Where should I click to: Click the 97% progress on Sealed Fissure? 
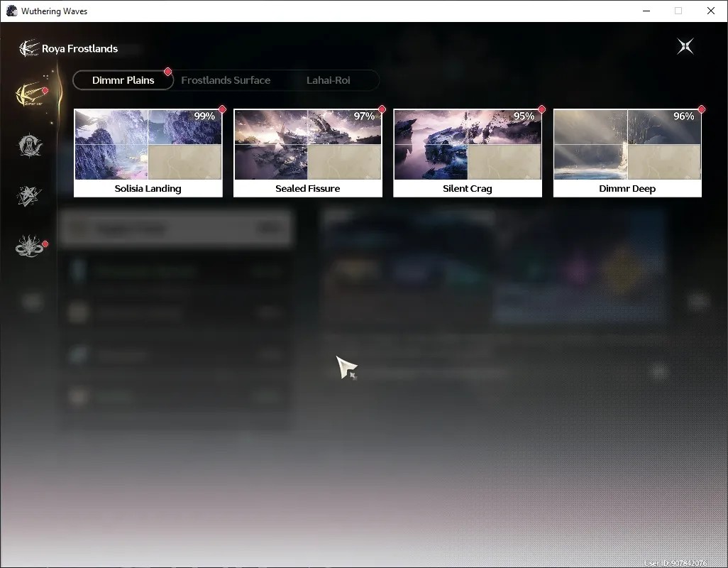[x=364, y=116]
